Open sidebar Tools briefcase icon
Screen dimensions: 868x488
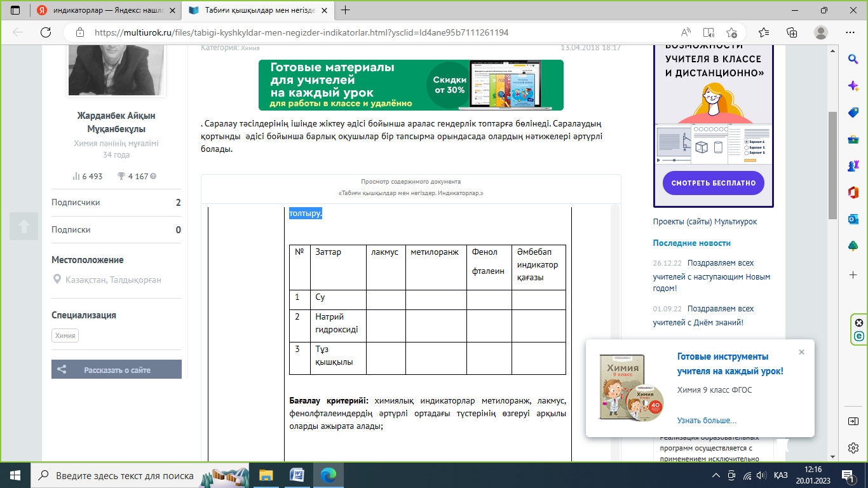[x=853, y=139]
